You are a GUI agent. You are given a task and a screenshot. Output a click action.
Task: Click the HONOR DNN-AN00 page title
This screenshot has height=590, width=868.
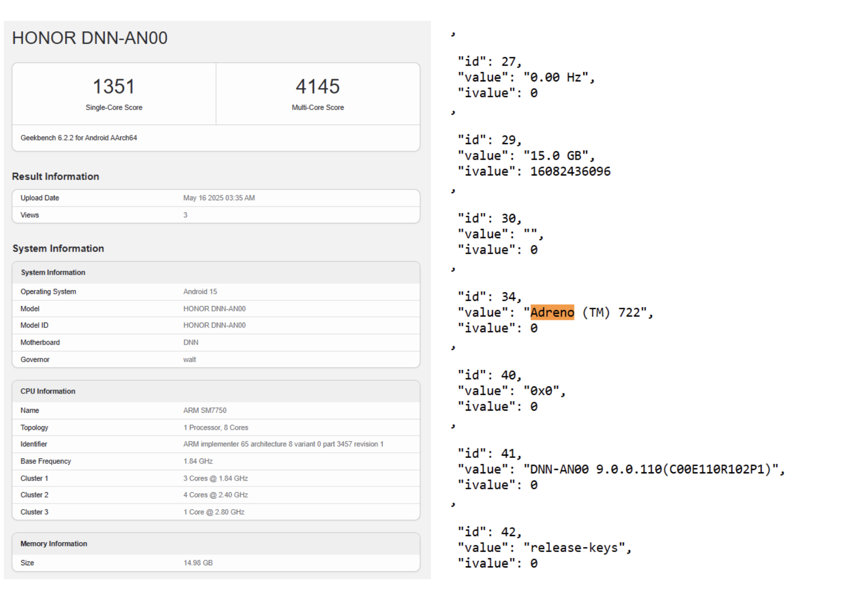click(90, 38)
